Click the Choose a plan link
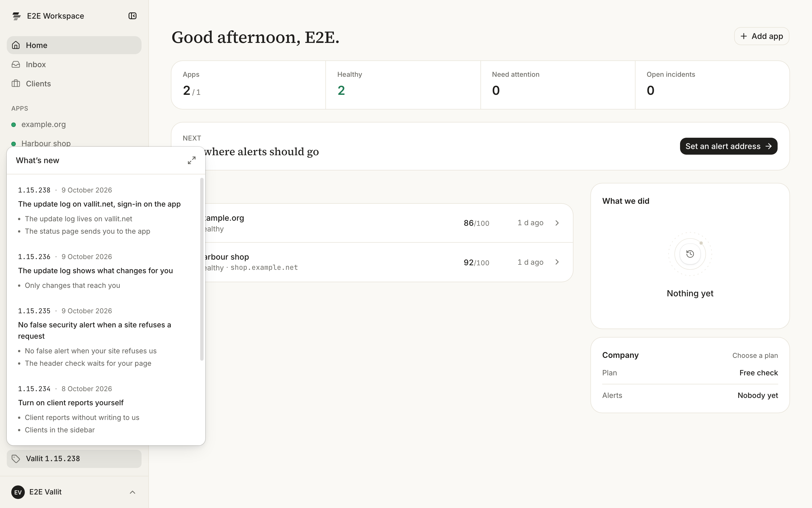This screenshot has height=508, width=812. click(755, 356)
